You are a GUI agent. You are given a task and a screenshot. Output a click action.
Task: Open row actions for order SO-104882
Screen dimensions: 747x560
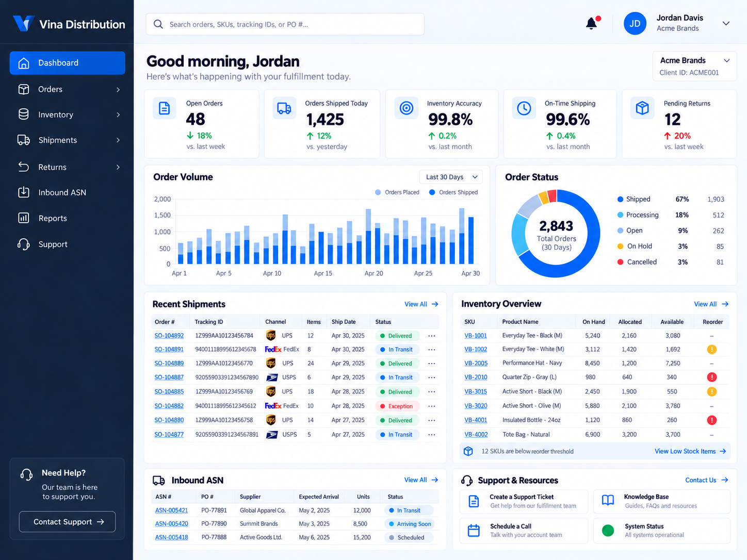432,406
